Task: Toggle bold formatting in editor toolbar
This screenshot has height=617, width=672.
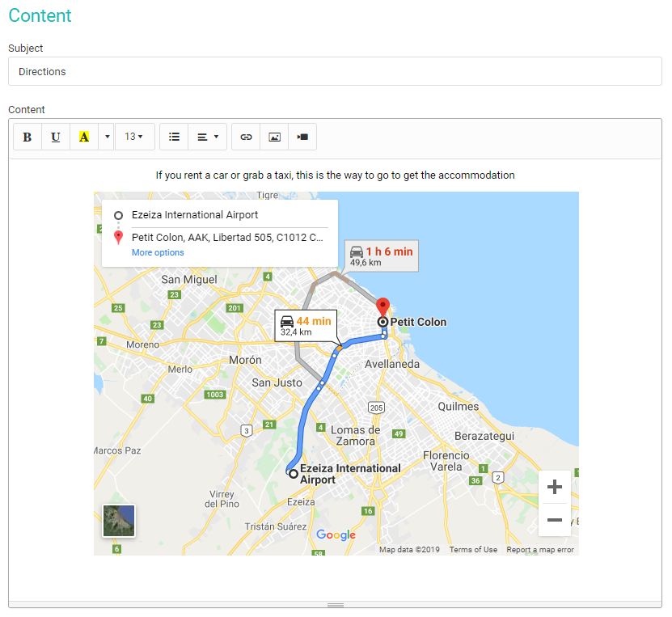Action: [27, 137]
